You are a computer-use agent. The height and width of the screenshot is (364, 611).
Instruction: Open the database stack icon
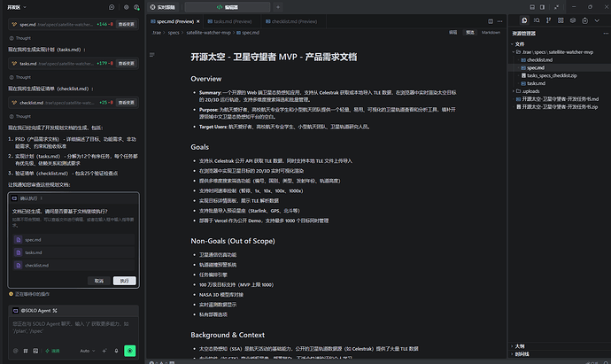(573, 20)
